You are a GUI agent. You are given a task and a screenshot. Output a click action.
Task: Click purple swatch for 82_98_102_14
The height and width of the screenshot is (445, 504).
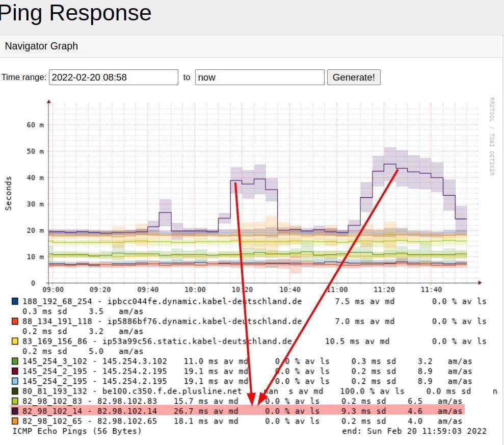tap(15, 411)
